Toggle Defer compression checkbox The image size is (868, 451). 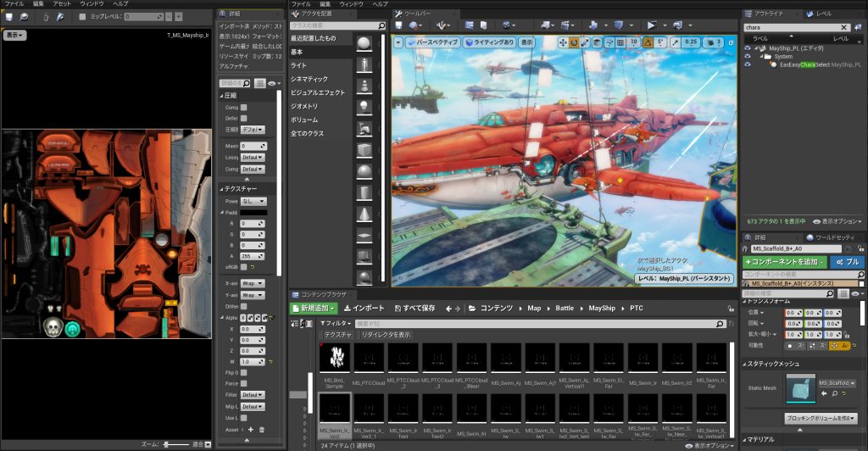click(x=243, y=118)
